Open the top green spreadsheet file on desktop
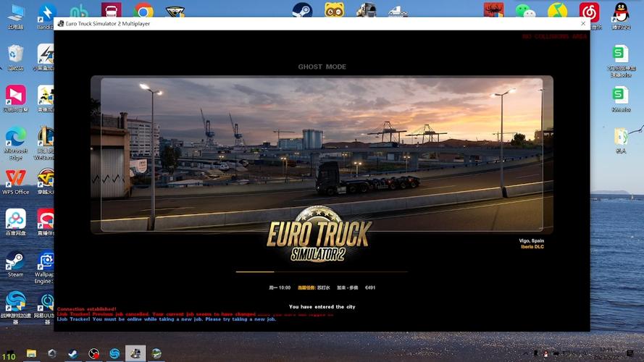This screenshot has height=362, width=644. [x=621, y=61]
